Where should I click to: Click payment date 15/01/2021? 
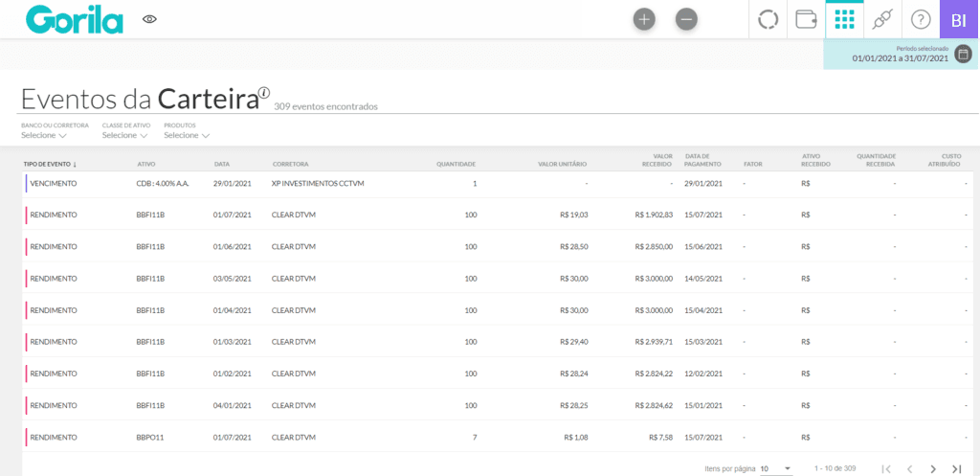pos(703,405)
